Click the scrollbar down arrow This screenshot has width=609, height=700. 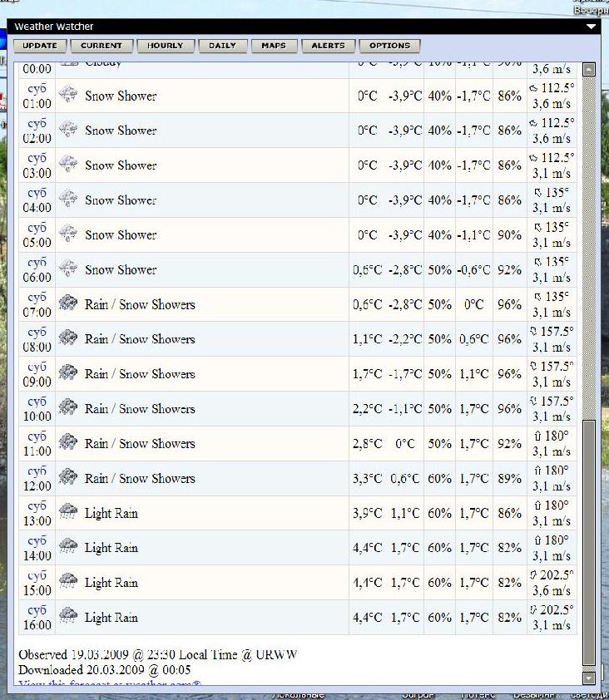click(589, 678)
